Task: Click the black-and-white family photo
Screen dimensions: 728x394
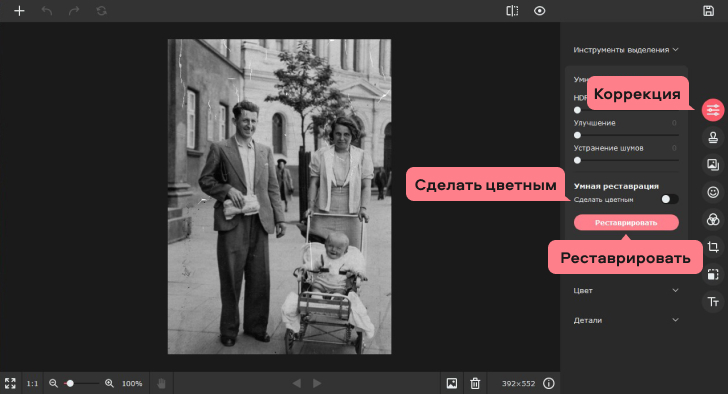Action: tap(279, 196)
